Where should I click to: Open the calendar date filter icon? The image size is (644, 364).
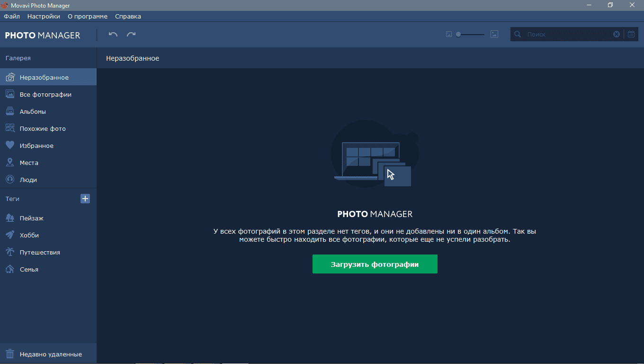click(x=631, y=34)
